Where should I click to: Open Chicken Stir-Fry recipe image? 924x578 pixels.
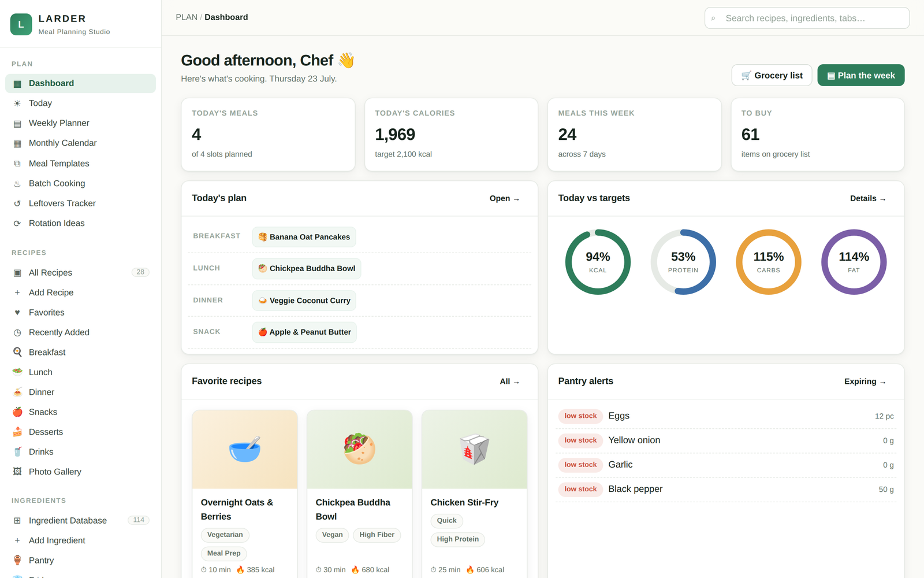pyautogui.click(x=474, y=450)
